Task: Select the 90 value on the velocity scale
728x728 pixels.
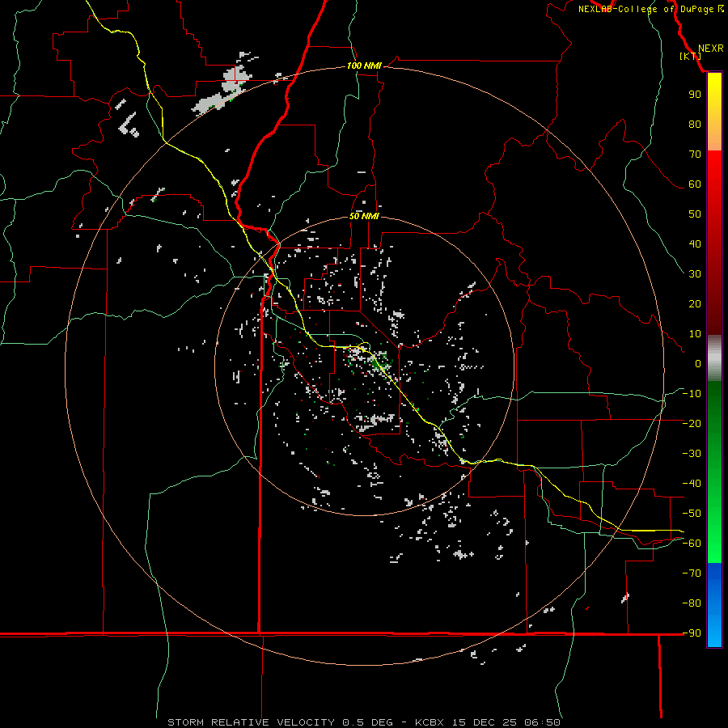Action: pos(695,95)
